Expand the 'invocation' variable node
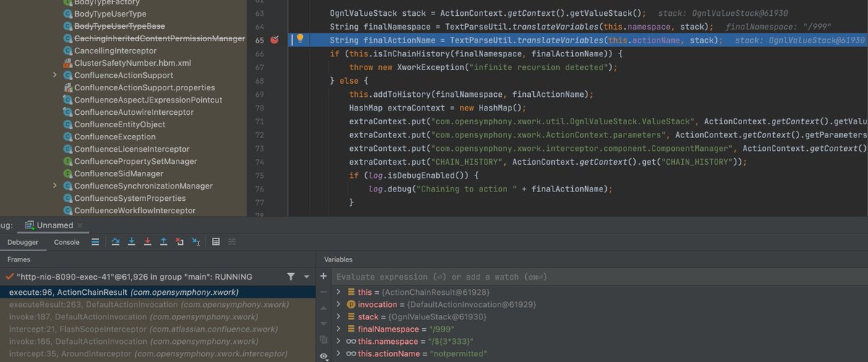The image size is (868, 362). click(x=339, y=304)
